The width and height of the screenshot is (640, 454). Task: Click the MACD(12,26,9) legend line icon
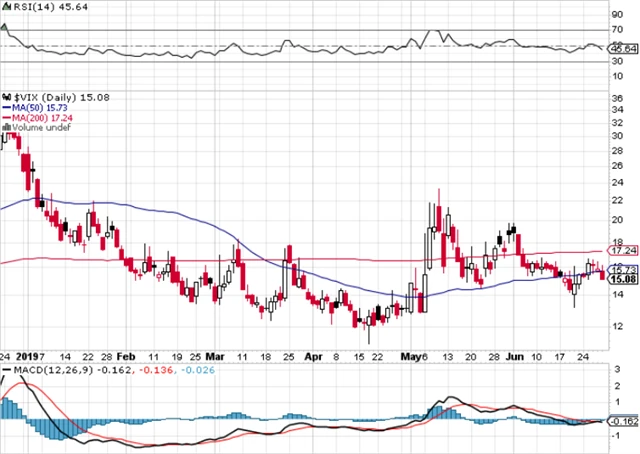coord(5,370)
